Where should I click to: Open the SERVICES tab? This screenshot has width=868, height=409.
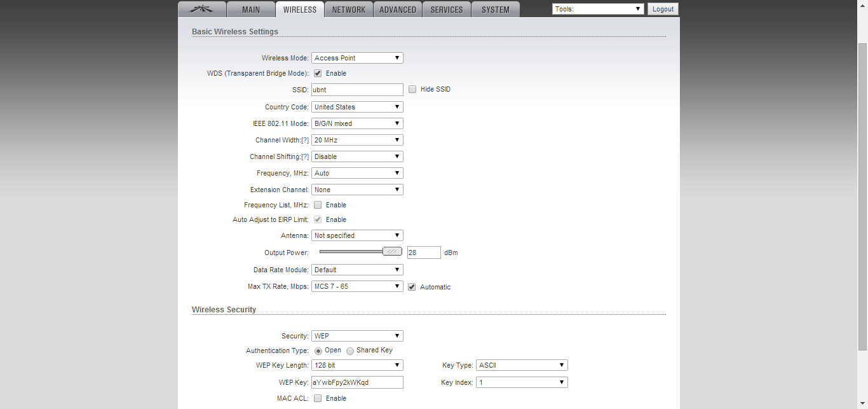click(x=447, y=10)
